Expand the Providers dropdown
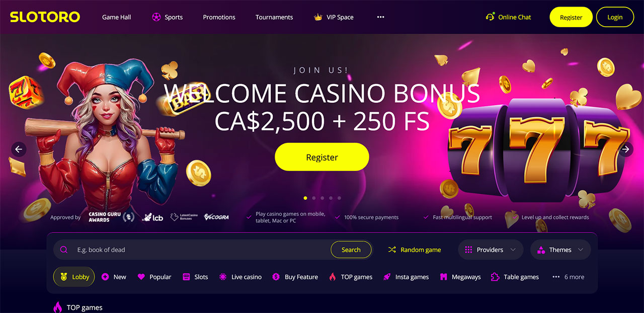The height and width of the screenshot is (313, 644). [491, 250]
